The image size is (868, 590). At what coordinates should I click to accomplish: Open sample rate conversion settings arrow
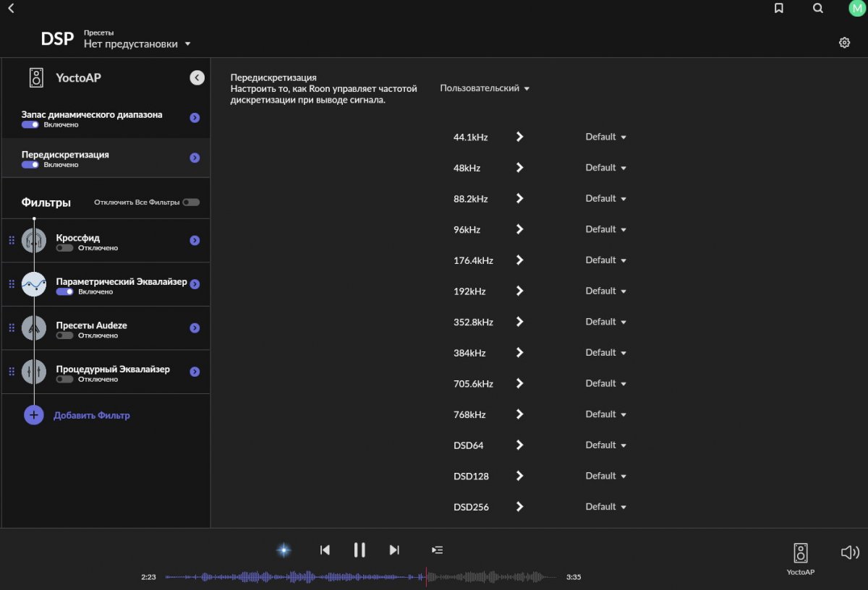tap(195, 158)
